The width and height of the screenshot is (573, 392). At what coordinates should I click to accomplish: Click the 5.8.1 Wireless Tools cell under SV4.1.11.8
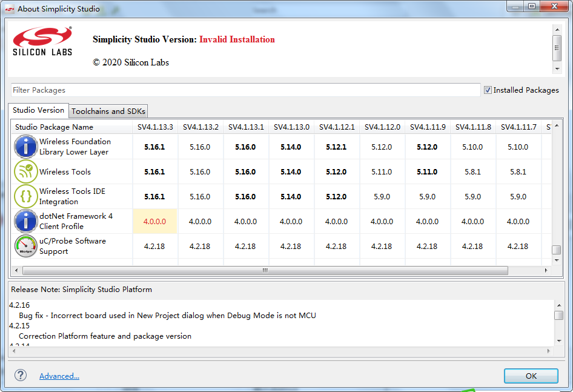[x=473, y=172]
